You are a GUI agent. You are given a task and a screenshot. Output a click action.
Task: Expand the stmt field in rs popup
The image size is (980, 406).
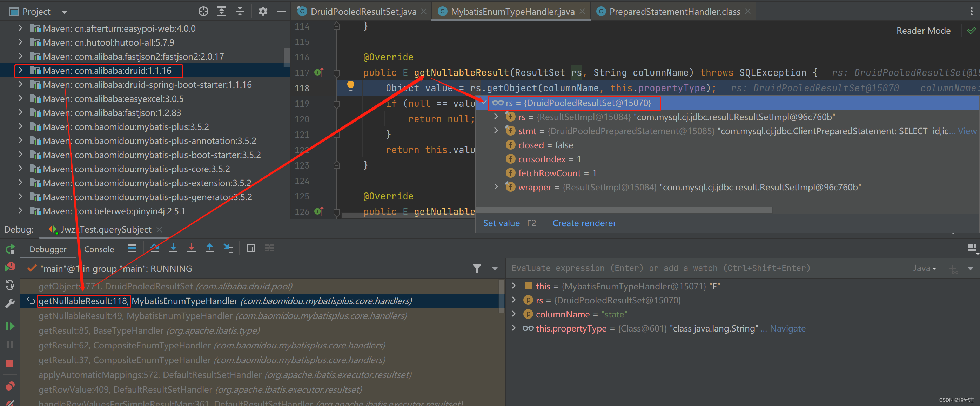tap(496, 131)
